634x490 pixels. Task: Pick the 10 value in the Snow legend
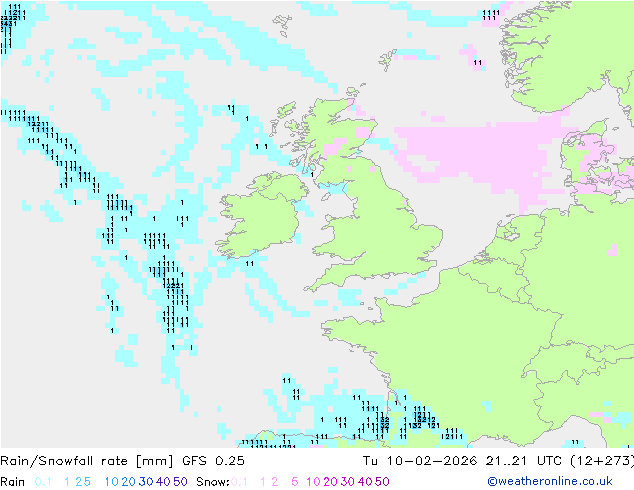click(313, 482)
